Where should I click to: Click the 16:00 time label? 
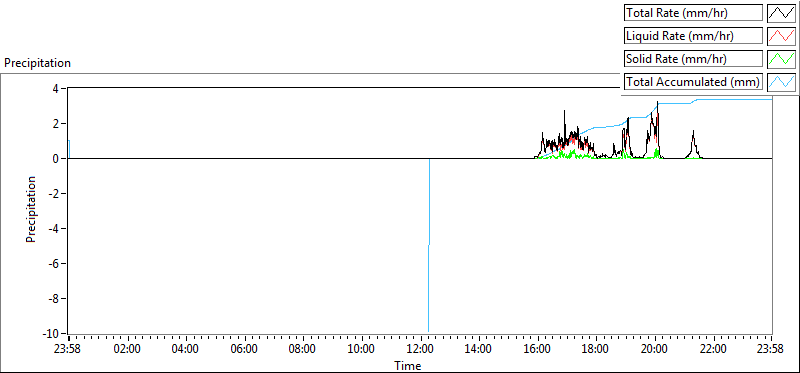[x=538, y=350]
